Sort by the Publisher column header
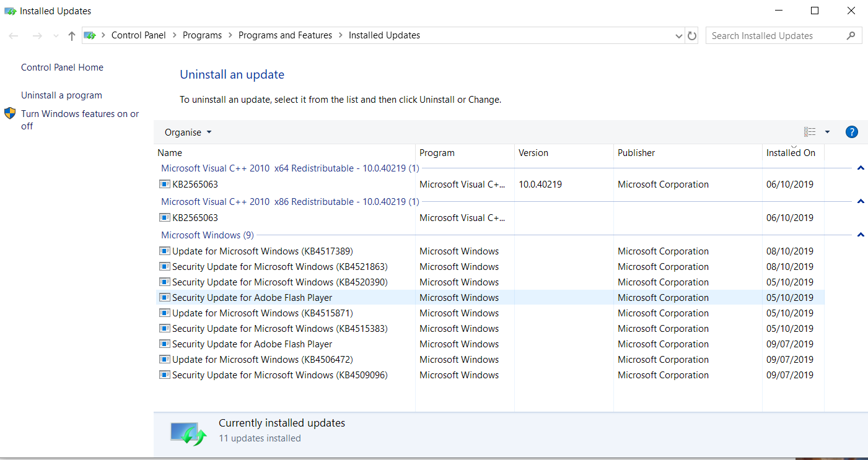Image resolution: width=868 pixels, height=460 pixels. tap(688, 153)
